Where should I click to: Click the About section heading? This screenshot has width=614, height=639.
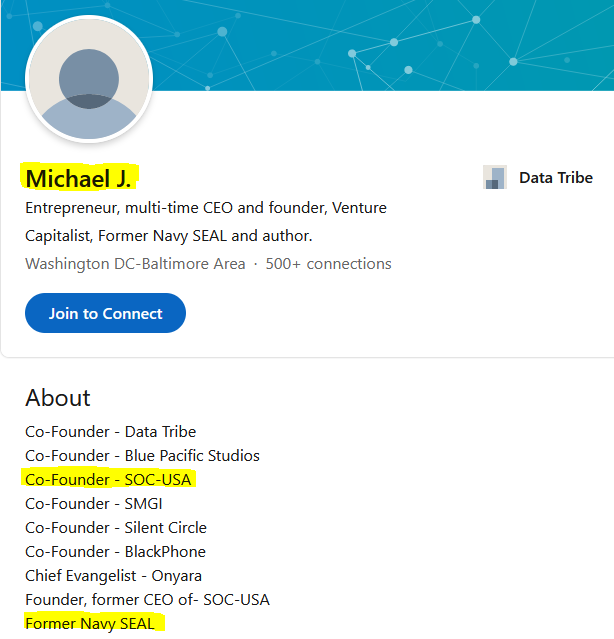click(x=58, y=397)
